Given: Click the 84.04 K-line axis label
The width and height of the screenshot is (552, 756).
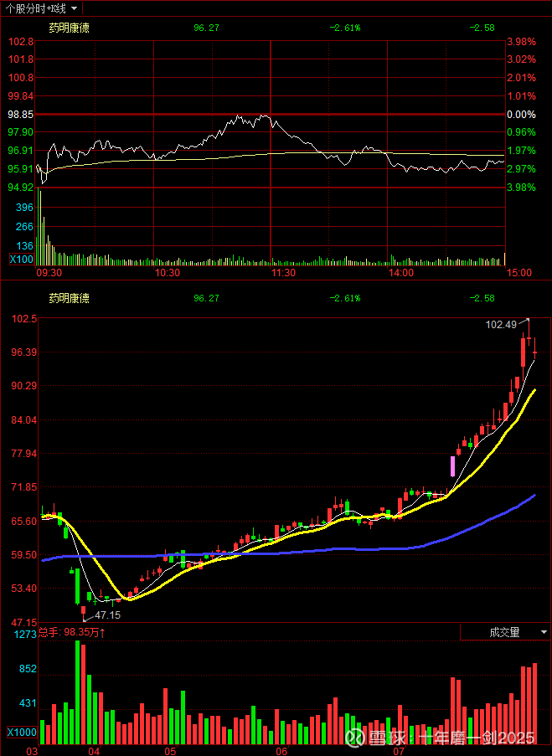Looking at the screenshot, I should pos(24,420).
